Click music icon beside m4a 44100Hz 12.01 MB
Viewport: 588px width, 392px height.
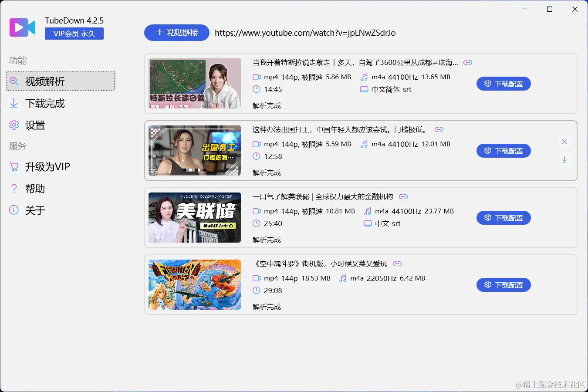pyautogui.click(x=364, y=144)
